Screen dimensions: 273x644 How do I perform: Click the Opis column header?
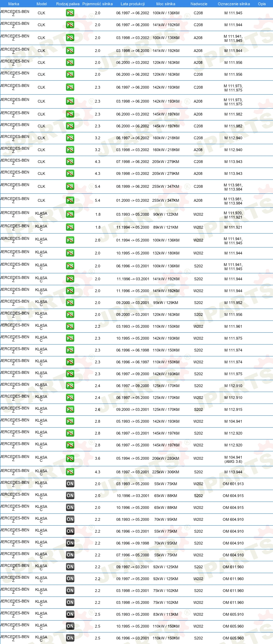pos(262,4)
